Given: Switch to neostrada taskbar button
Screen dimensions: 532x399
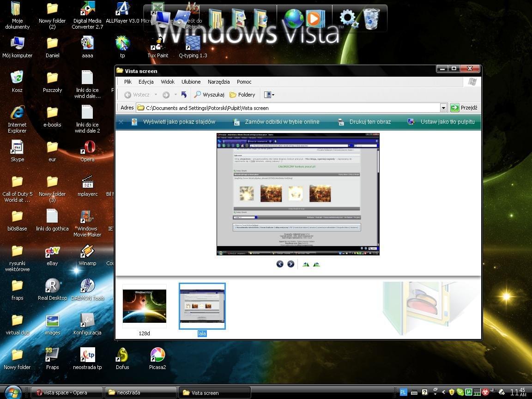Looking at the screenshot, I should [141, 393].
